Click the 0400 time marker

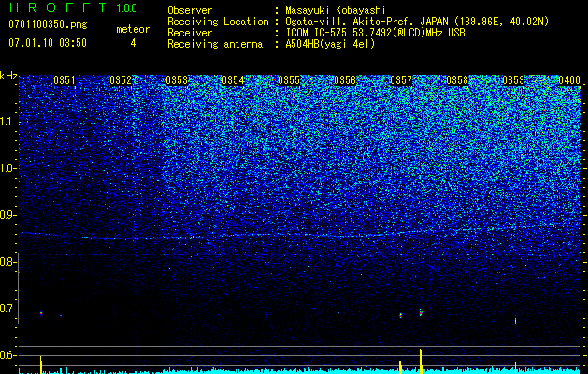pos(569,80)
